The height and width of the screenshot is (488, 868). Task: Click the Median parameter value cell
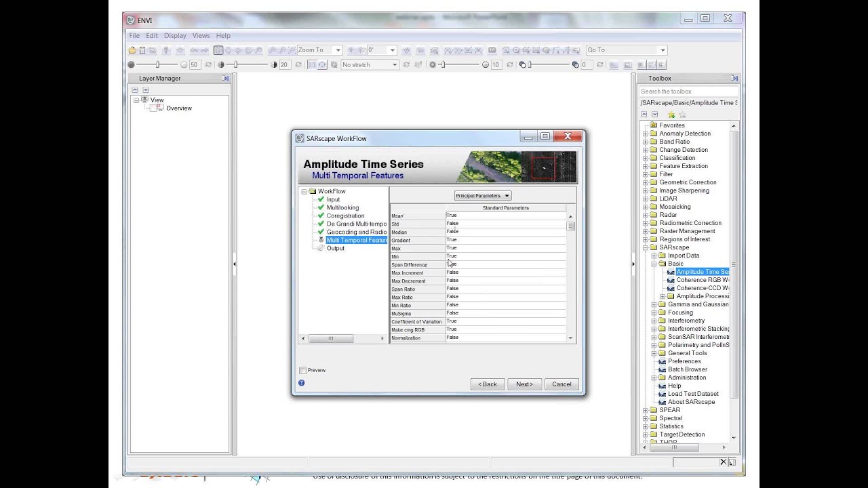click(x=505, y=232)
